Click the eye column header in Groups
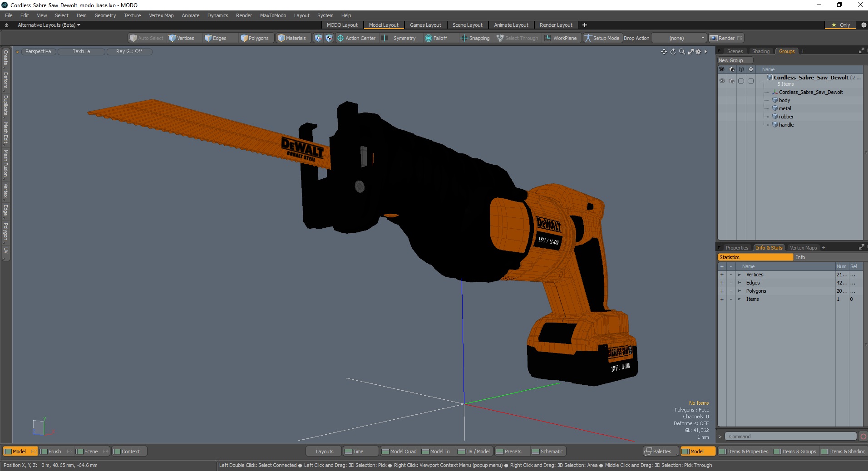 722,69
